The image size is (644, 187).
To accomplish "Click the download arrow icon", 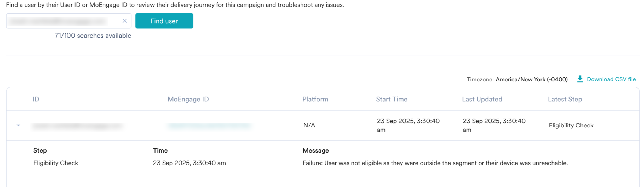I will point(580,79).
